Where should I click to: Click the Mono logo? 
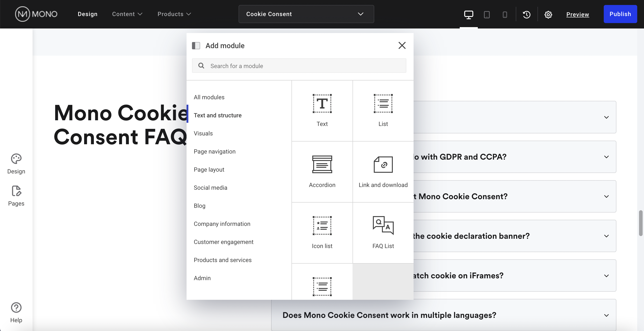click(x=36, y=14)
